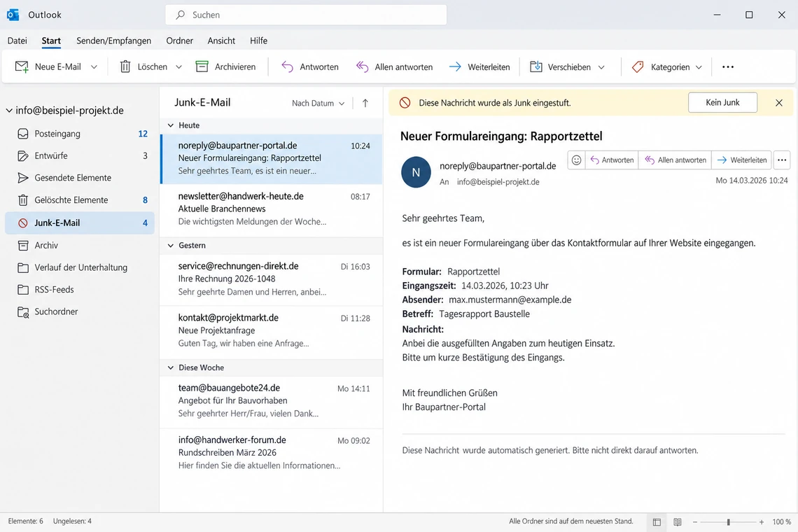Click the sender avatar N
Image resolution: width=798 pixels, height=532 pixels.
coord(416,172)
